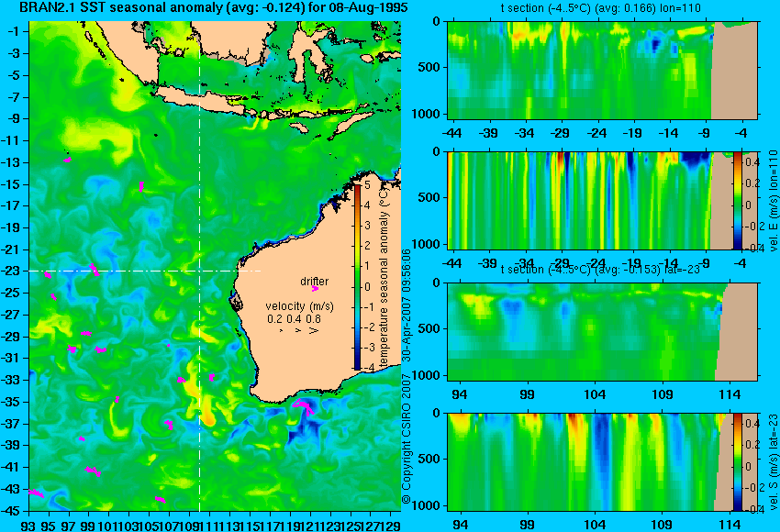Click the vel. E color bar
This screenshot has height=532, width=780.
point(737,200)
